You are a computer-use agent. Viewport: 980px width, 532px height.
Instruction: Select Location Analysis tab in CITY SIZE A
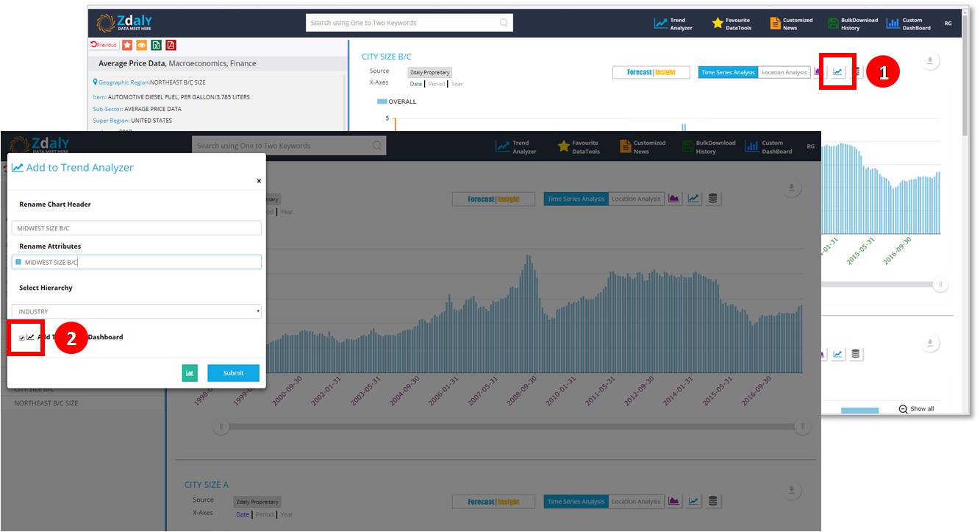(636, 501)
